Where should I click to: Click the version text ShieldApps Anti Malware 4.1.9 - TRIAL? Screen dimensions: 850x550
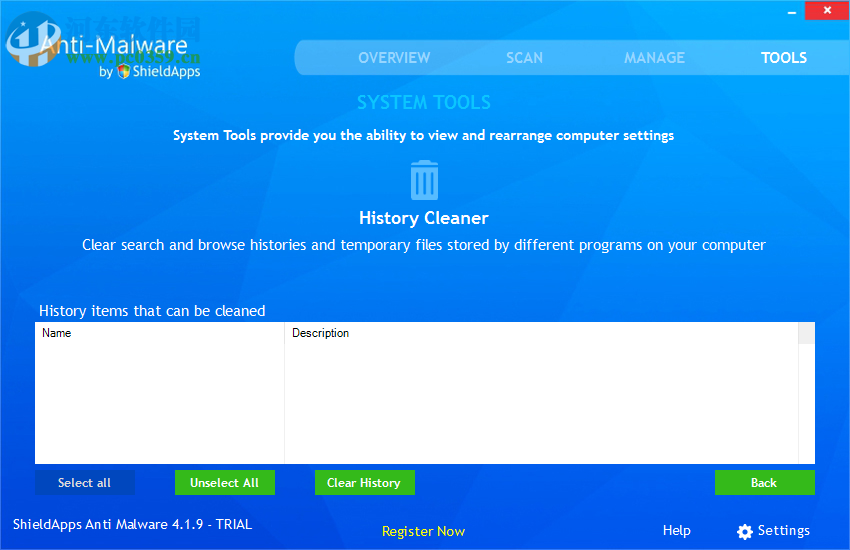click(x=132, y=524)
